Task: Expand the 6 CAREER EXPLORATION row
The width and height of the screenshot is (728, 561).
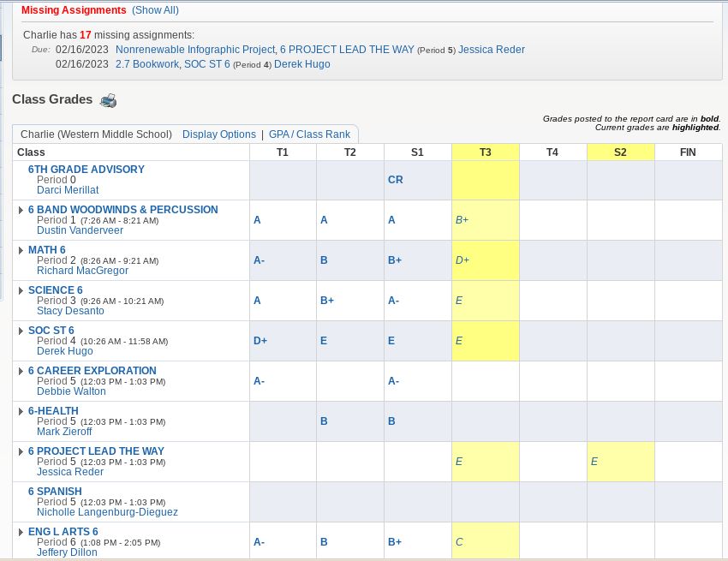Action: pos(21,371)
